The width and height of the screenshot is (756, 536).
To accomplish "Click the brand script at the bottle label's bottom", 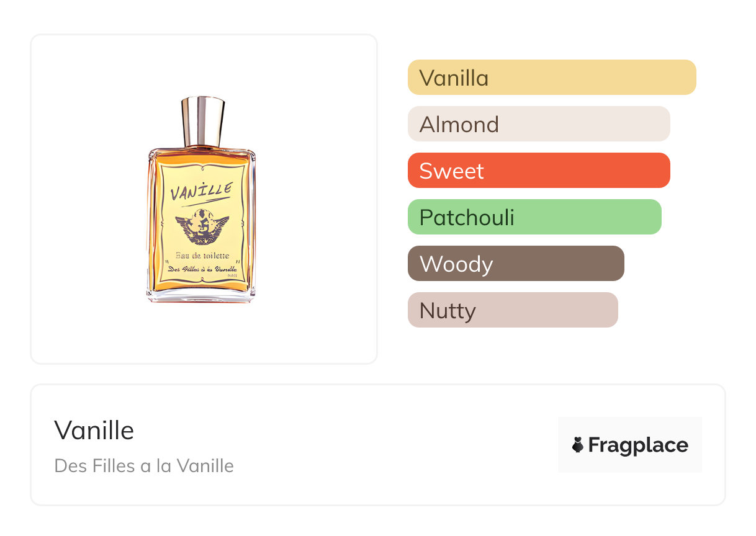I will [202, 269].
